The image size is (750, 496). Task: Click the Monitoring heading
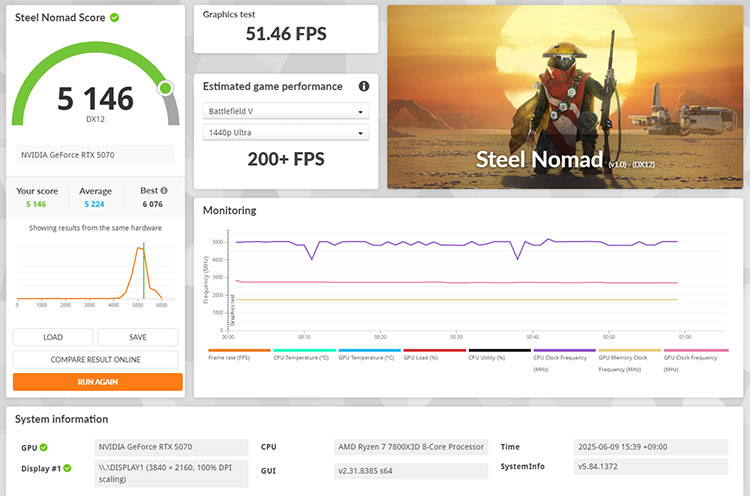point(230,210)
